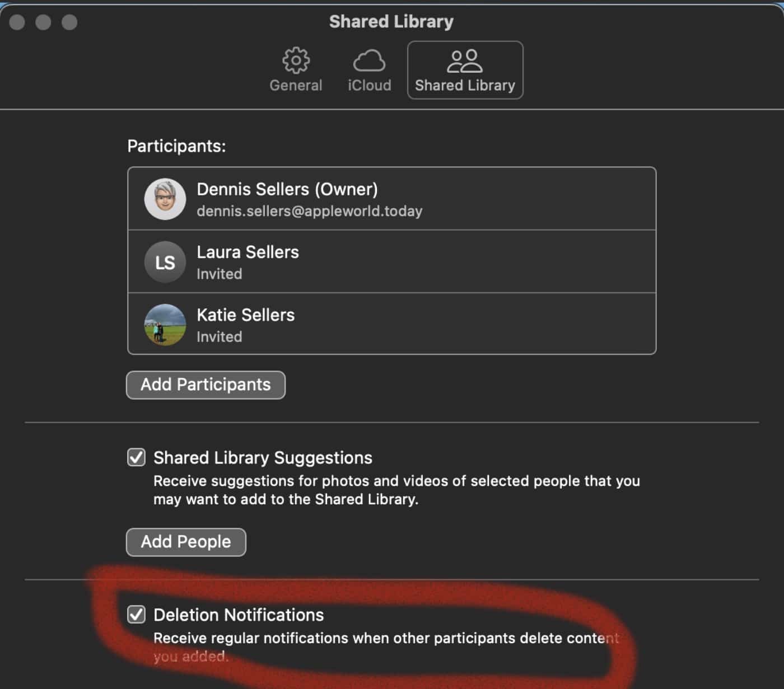Click the two-people Shared Library icon
The width and height of the screenshot is (784, 689).
464,61
